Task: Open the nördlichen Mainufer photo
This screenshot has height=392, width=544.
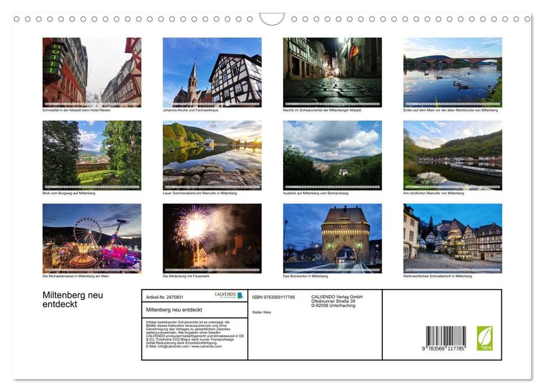Action: tap(452, 155)
